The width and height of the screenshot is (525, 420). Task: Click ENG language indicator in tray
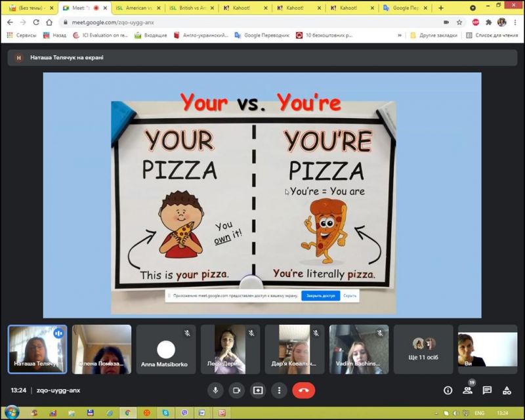pyautogui.click(x=480, y=413)
